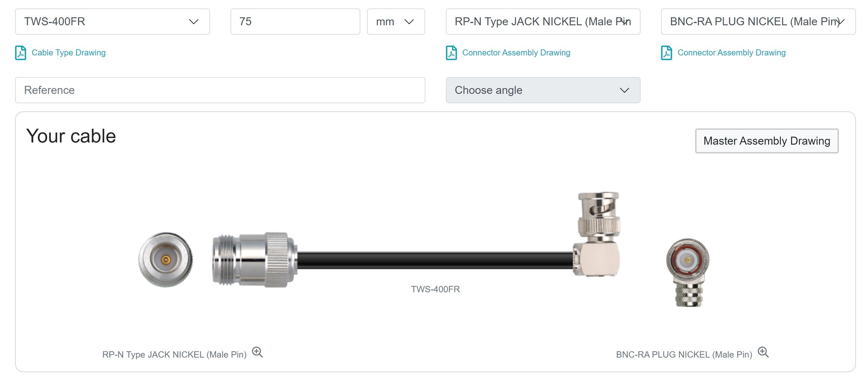Open the TWS-400FR cable type dropdown
Viewport: 868px width, 379px height.
pyautogui.click(x=113, y=22)
